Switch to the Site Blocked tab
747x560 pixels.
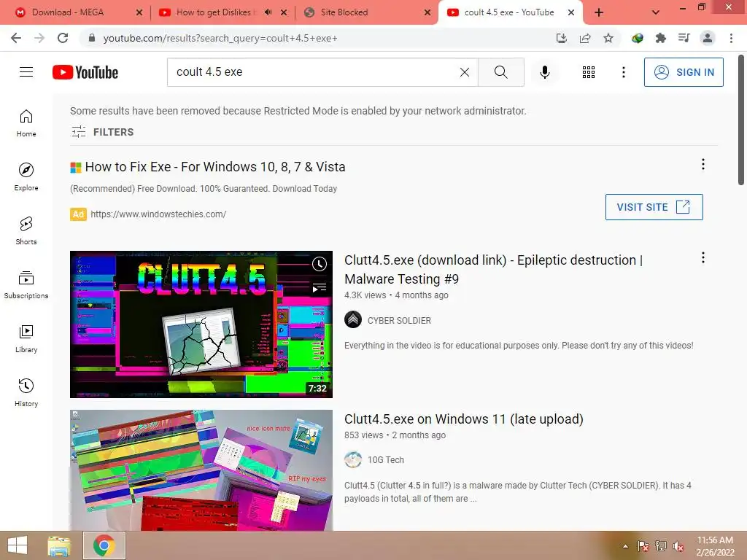(x=344, y=12)
